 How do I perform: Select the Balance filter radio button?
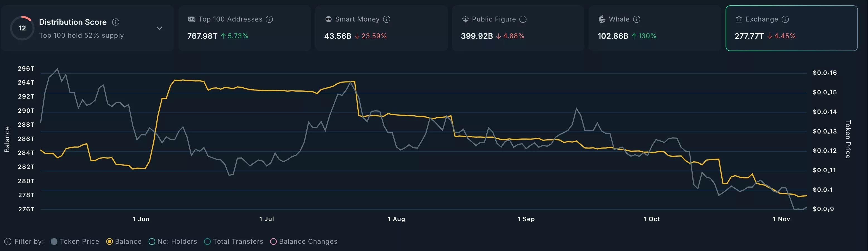[x=110, y=242]
